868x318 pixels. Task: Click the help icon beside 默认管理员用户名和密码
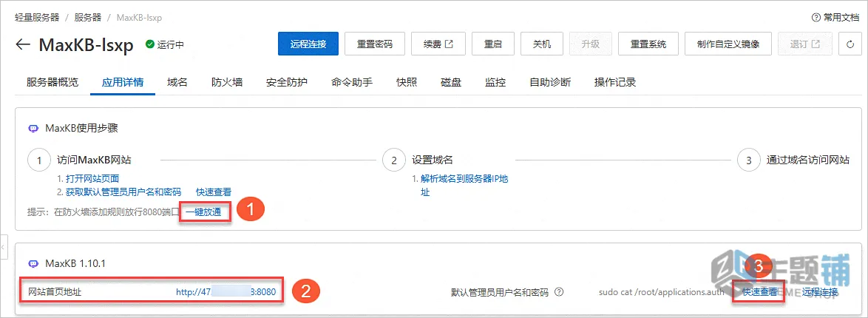point(559,292)
